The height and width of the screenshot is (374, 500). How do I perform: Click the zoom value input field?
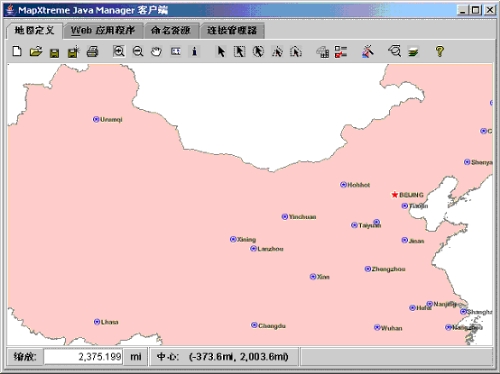click(83, 357)
